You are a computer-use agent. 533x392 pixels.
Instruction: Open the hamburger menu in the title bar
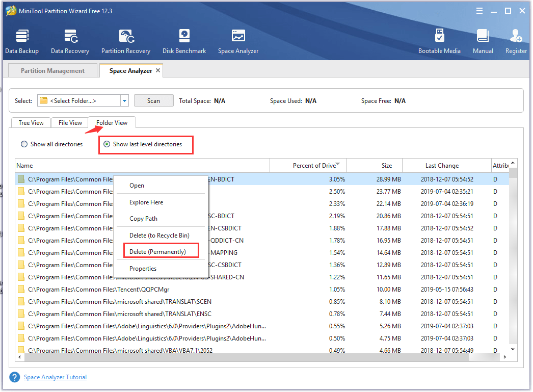click(x=479, y=11)
